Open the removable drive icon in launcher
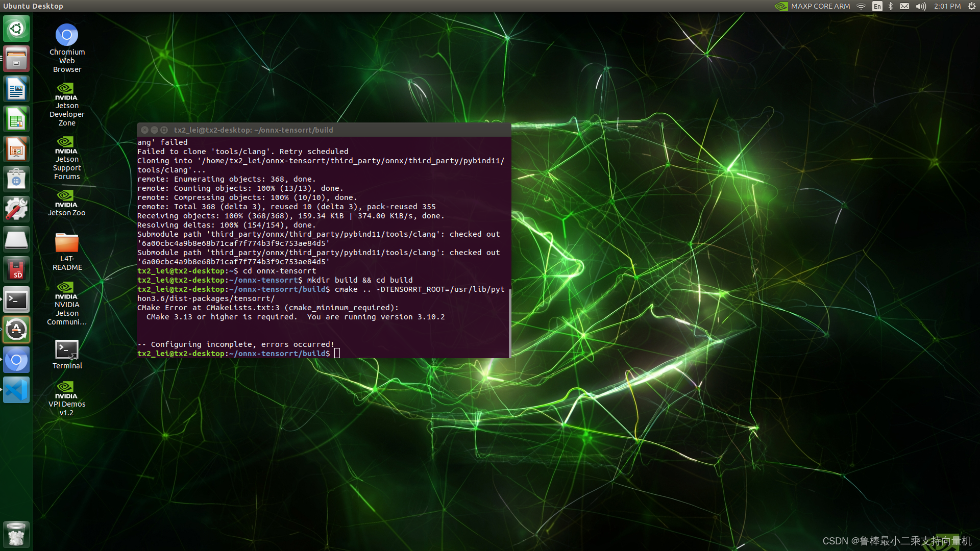This screenshot has width=980, height=551. (16, 239)
